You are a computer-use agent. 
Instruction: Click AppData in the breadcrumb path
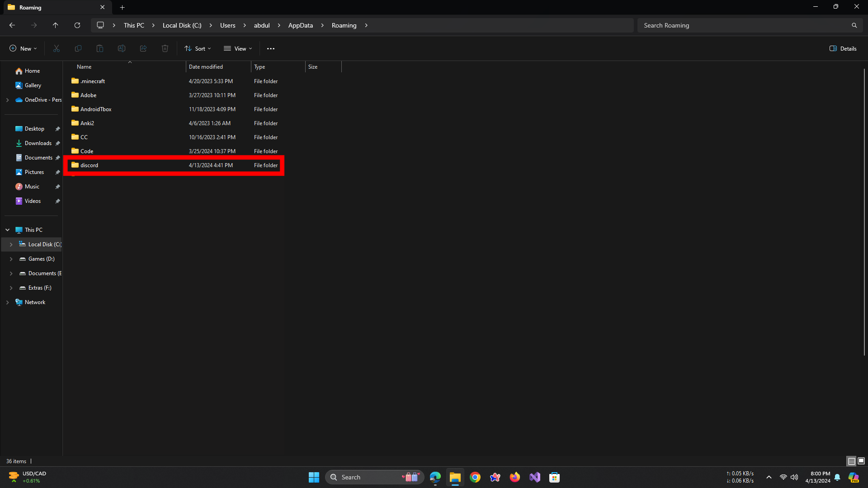point(300,25)
